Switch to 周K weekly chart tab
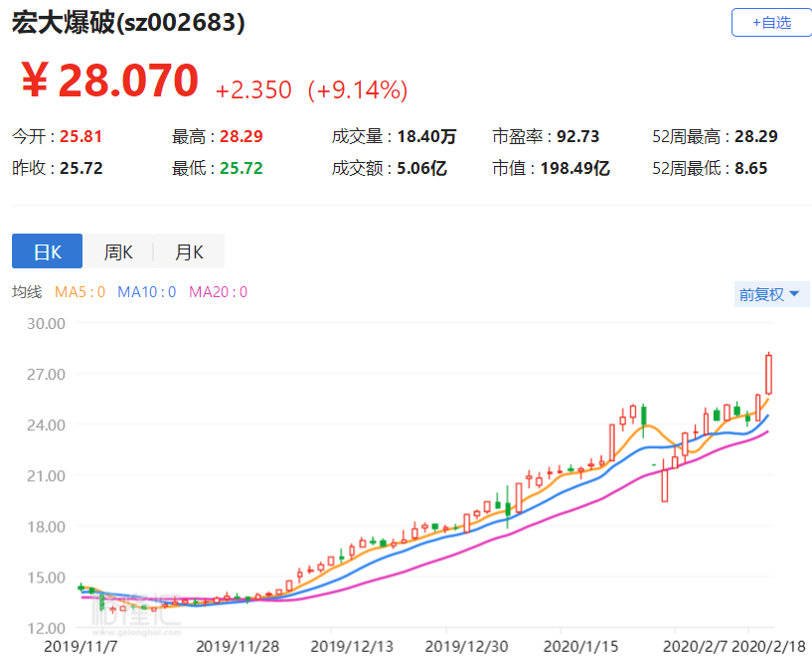Viewport: 812px width, 657px height. (x=118, y=251)
